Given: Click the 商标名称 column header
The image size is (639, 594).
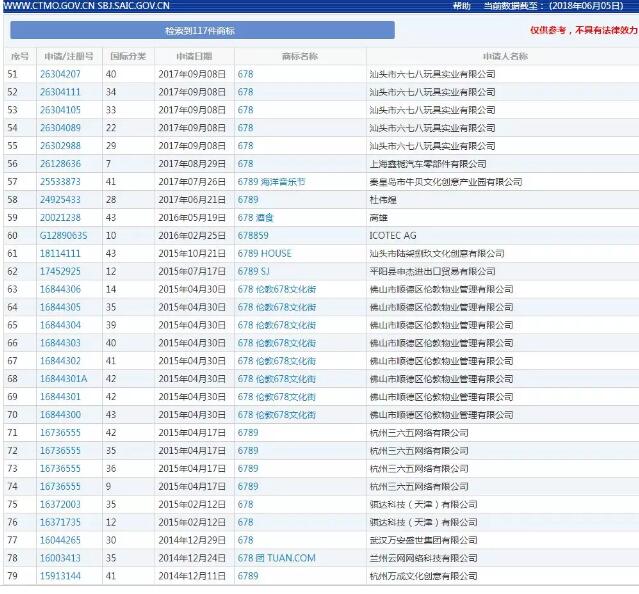Looking at the screenshot, I should pos(300,56).
